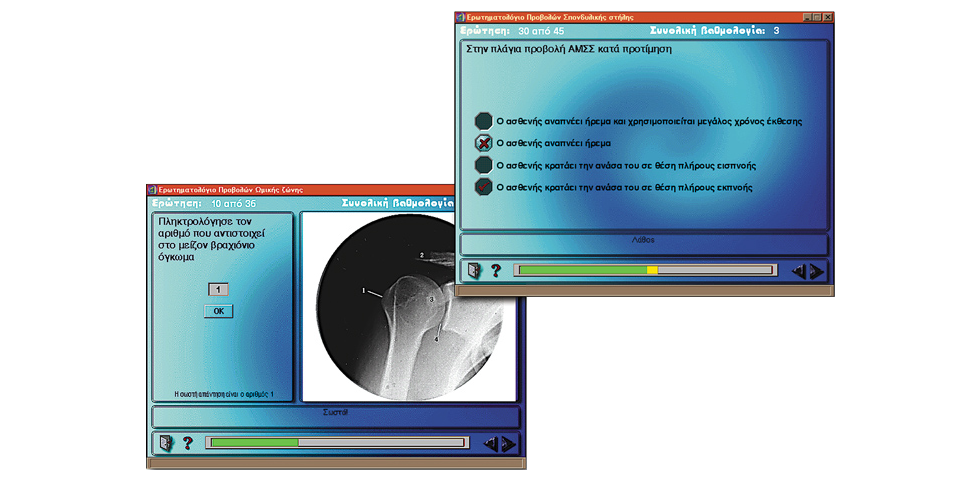This screenshot has width=980, height=480.
Task: Advance to next question in spine quiz
Action: coord(816,270)
